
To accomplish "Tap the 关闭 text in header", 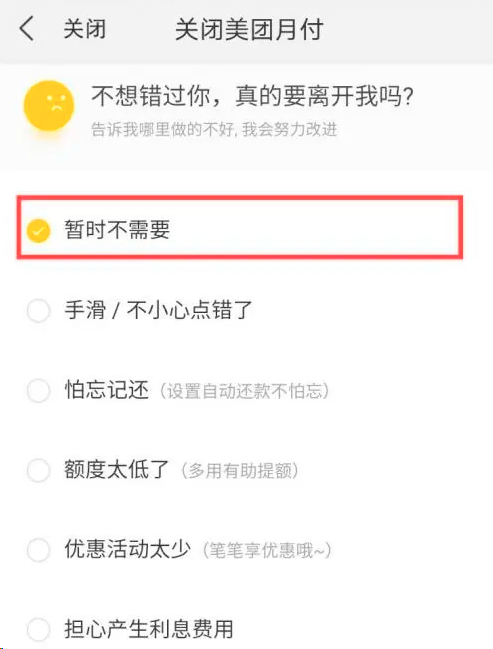I will pos(84,29).
